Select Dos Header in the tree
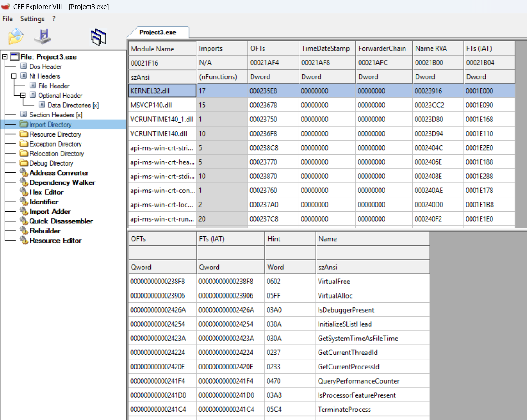 [x=46, y=66]
